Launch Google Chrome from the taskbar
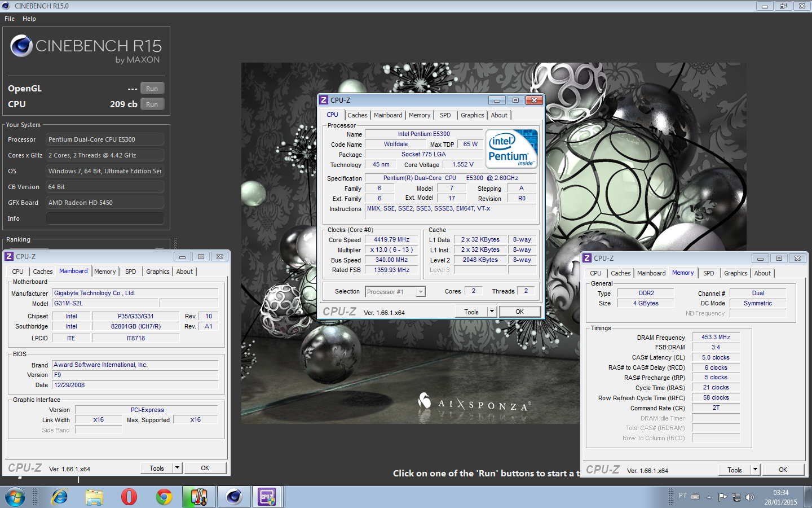Viewport: 812px width, 508px height. coord(164,497)
